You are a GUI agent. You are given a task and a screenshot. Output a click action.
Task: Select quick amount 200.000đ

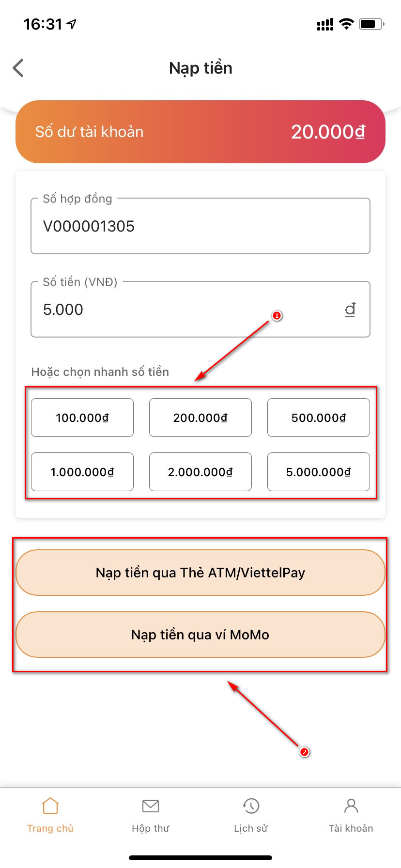tap(200, 418)
